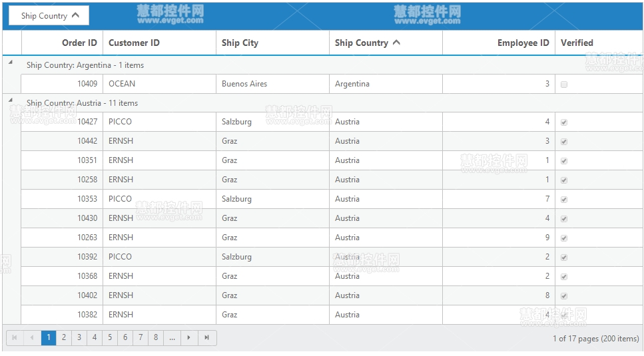644x356 pixels.
Task: Click 'Ship Country: Argentina - 1 items' caption
Action: pyautogui.click(x=85, y=65)
